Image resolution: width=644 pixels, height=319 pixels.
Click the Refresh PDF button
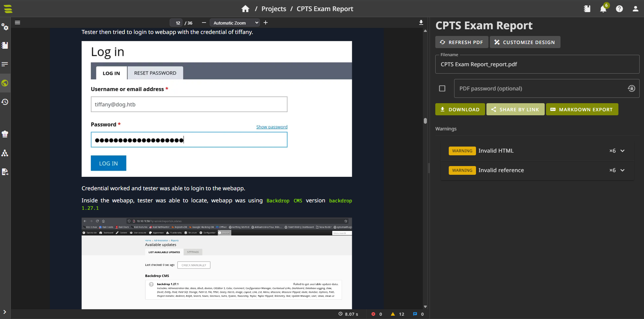point(462,42)
